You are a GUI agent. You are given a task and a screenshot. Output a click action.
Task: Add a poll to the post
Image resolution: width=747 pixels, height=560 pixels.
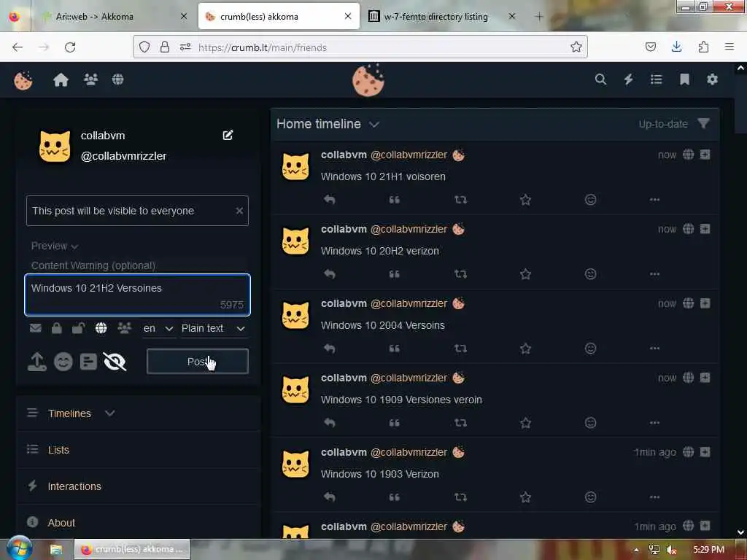point(88,362)
